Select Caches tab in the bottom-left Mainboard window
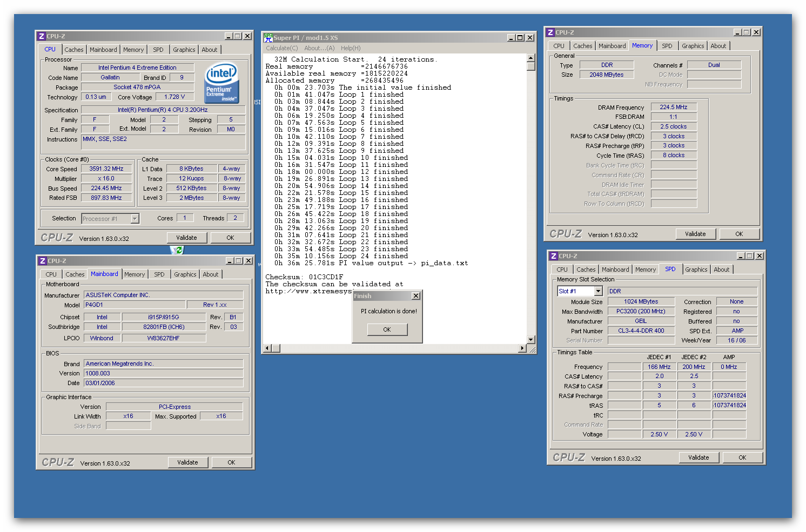 coord(75,274)
